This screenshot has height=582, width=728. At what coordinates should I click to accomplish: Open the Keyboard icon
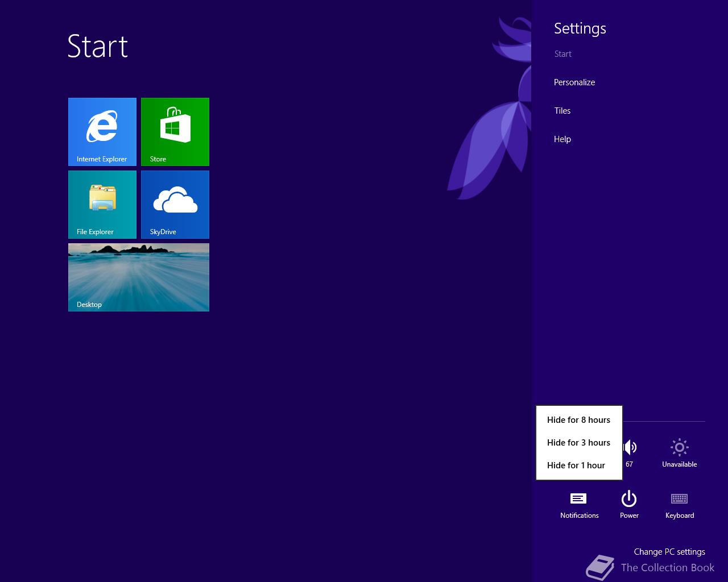[x=680, y=498]
